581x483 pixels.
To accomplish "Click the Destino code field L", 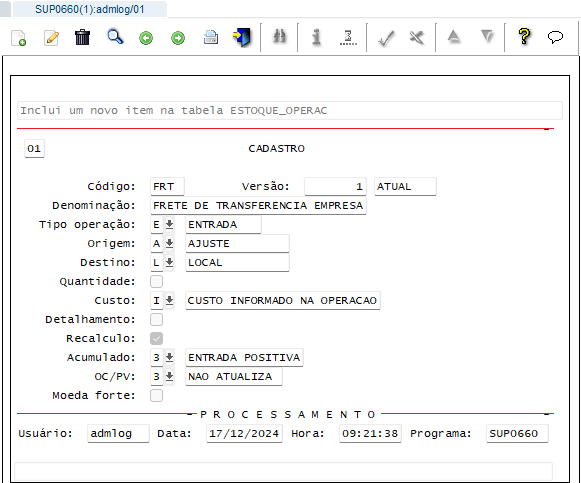I will (x=157, y=262).
